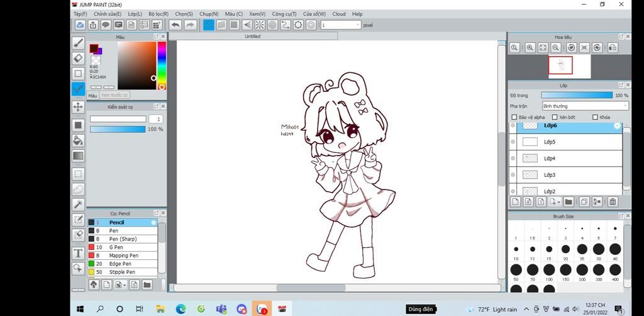The width and height of the screenshot is (644, 316).
Task: Switch to the Xem trước cọ tab
Action: coord(114,95)
